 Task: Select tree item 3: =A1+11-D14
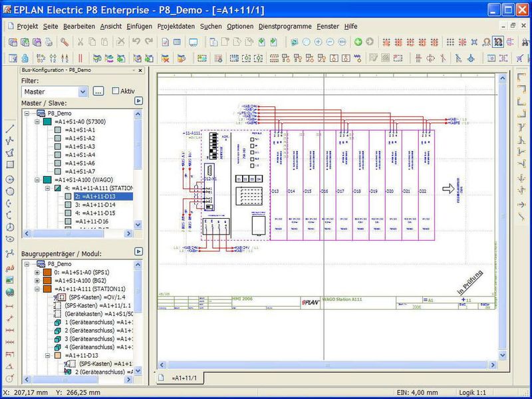point(95,205)
